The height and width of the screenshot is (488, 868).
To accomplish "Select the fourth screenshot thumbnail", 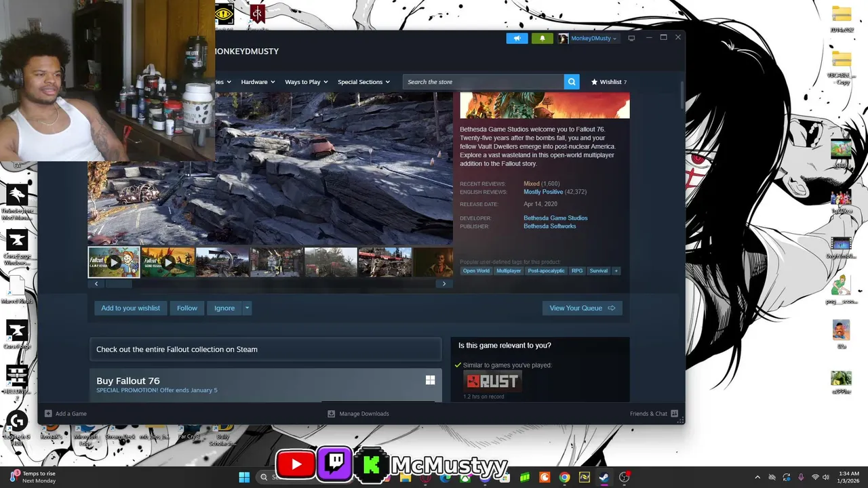I will (x=277, y=262).
